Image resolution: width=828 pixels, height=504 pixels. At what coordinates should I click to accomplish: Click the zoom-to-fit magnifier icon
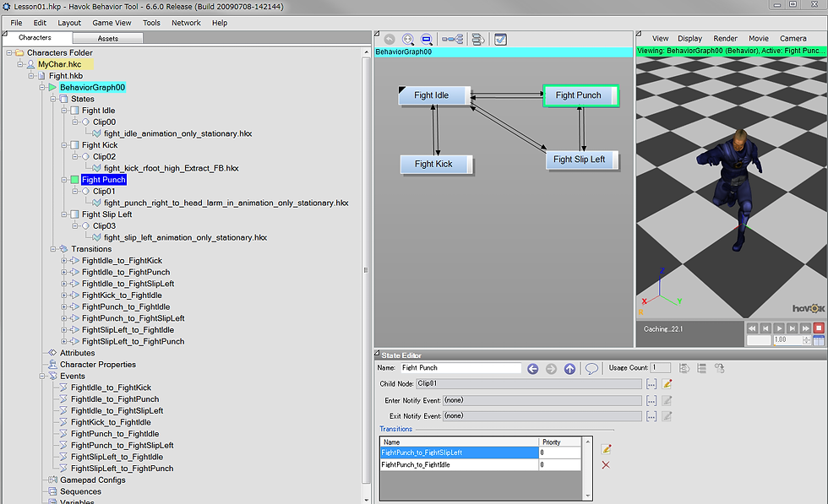point(407,40)
